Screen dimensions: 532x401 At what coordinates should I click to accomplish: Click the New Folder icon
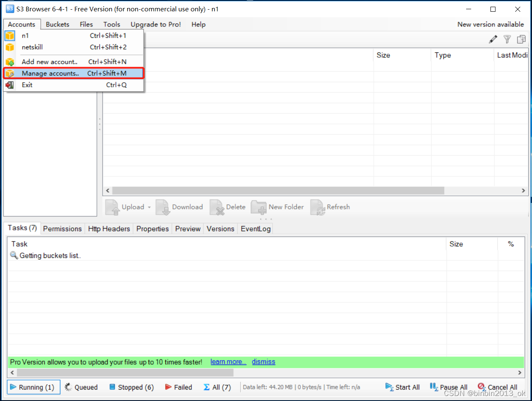pyautogui.click(x=258, y=207)
